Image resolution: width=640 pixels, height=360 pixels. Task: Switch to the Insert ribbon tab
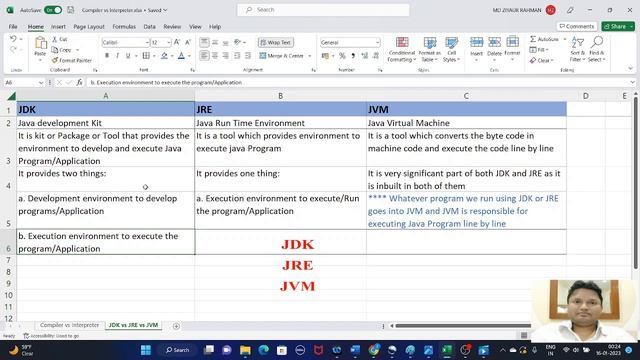58,27
